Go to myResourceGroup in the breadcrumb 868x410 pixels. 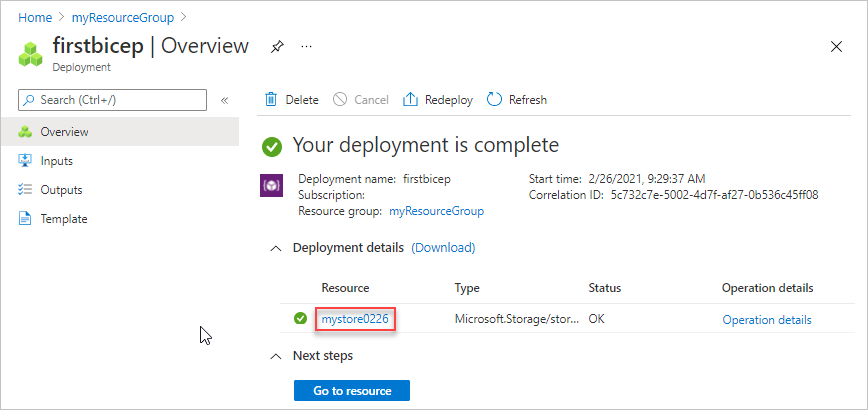(124, 16)
